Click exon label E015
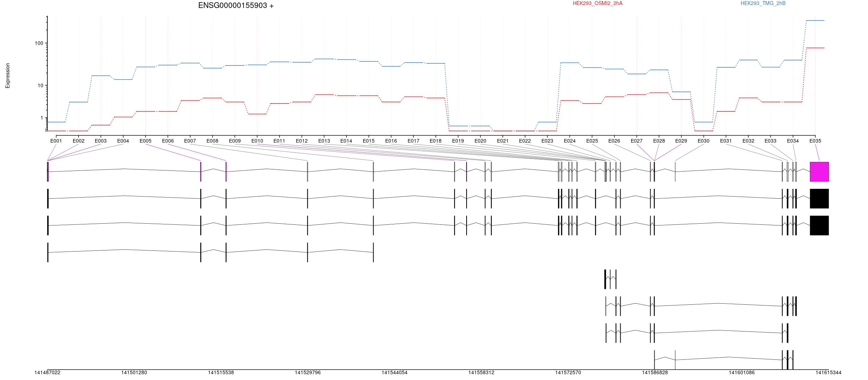This screenshot has width=868, height=380. coord(369,141)
